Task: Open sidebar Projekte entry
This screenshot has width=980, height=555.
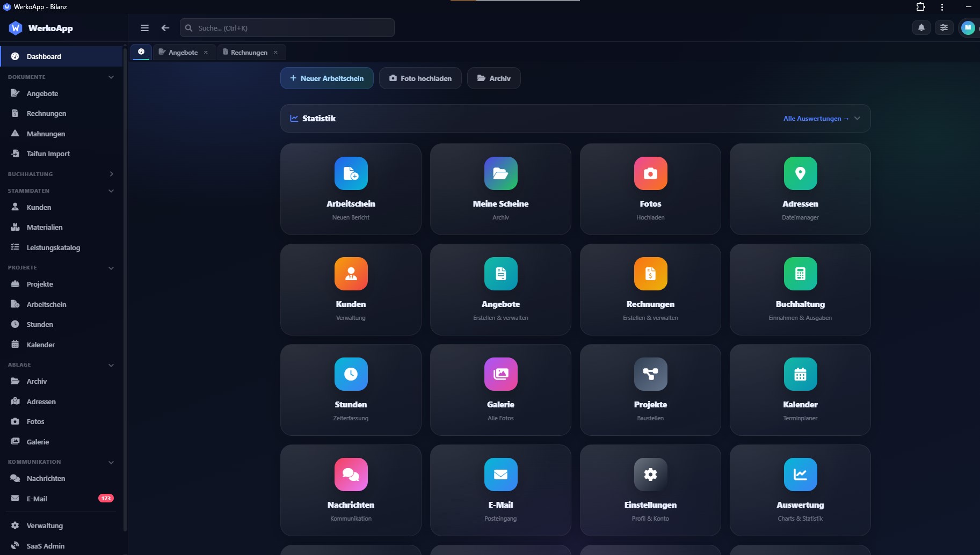Action: coord(62,284)
